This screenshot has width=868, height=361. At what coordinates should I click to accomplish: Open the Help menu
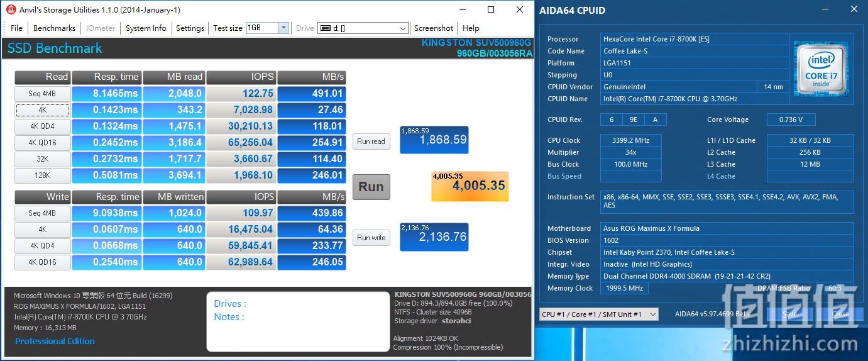tap(471, 28)
